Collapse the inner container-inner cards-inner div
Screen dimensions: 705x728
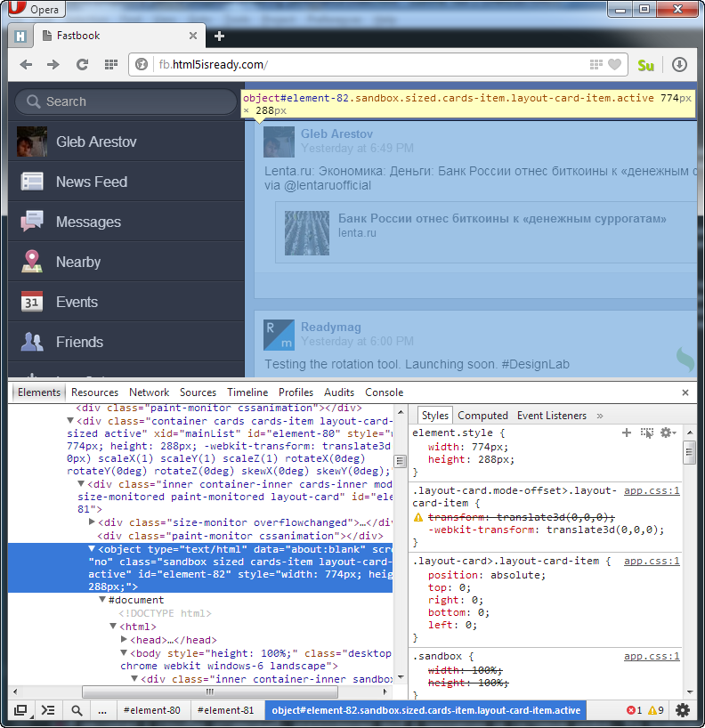[81, 484]
